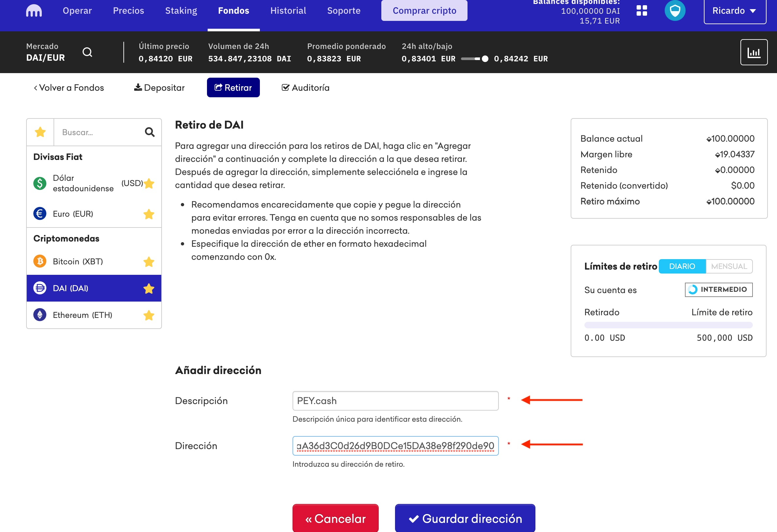Open the Staking menu
The height and width of the screenshot is (532, 777).
tap(181, 11)
